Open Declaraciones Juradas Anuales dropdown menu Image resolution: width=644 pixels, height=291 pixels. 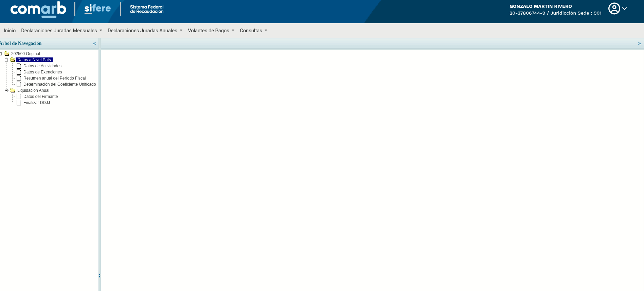coord(145,31)
